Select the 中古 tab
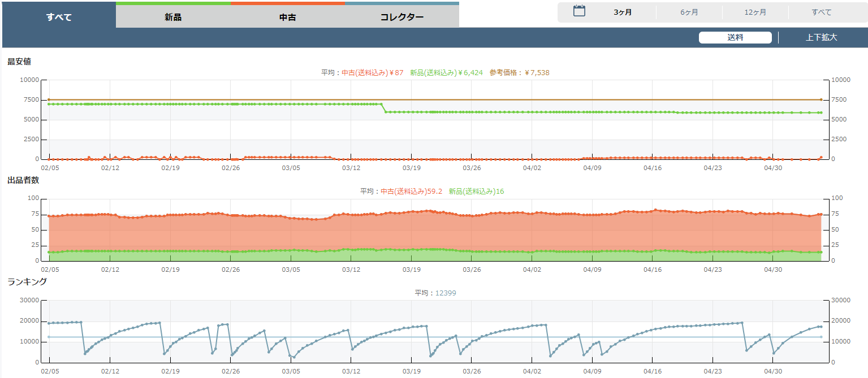This screenshot has width=868, height=378. pyautogui.click(x=287, y=17)
